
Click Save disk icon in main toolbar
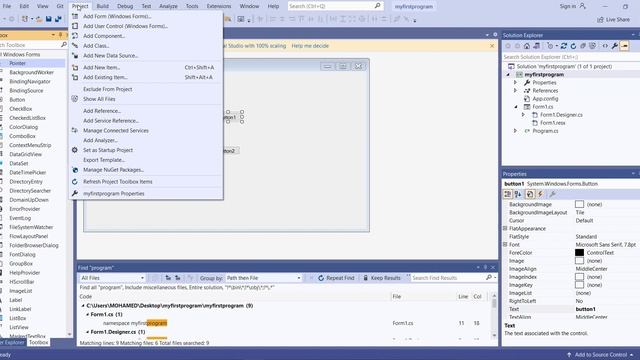coord(49,19)
